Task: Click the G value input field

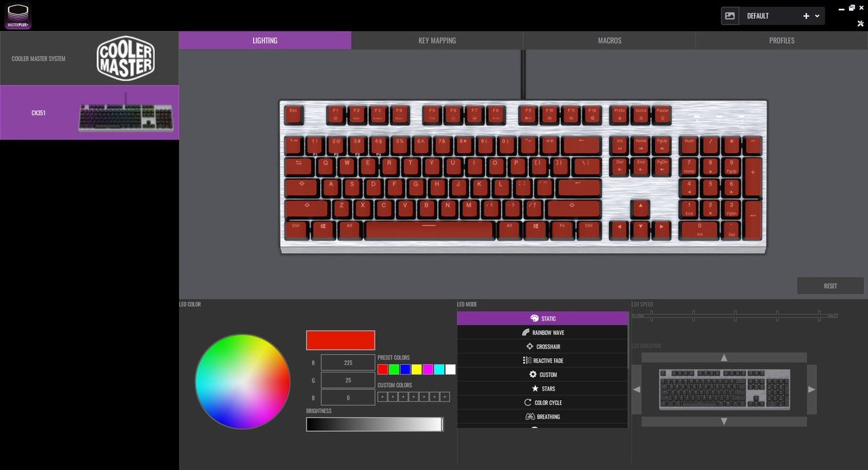Action: (348, 380)
